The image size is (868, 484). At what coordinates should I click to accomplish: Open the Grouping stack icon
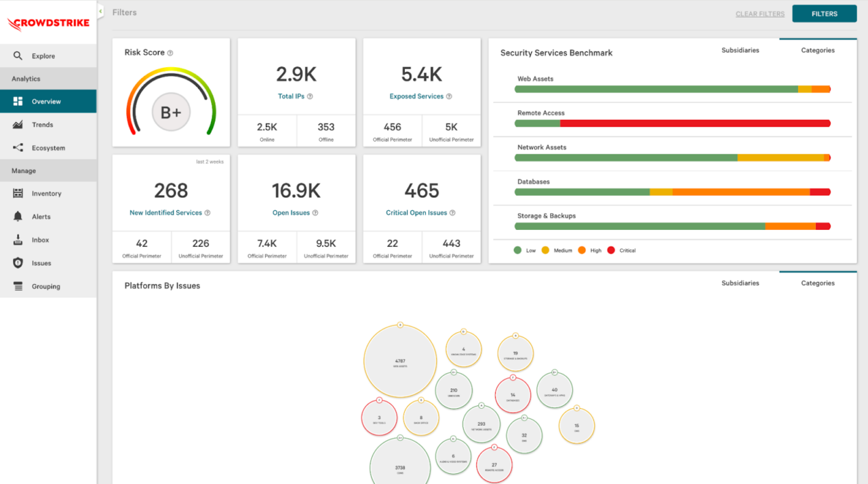click(18, 287)
